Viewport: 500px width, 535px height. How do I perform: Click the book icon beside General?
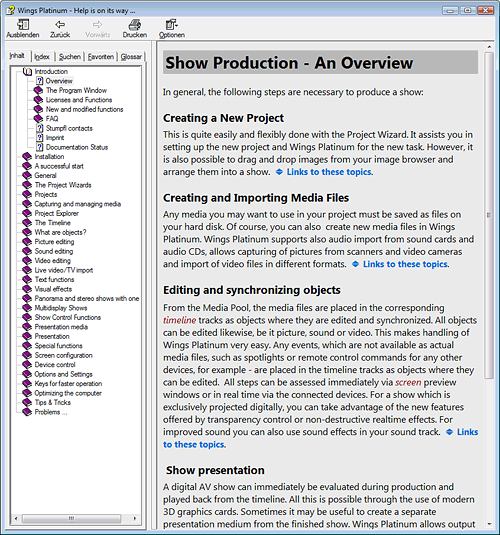tap(27, 176)
